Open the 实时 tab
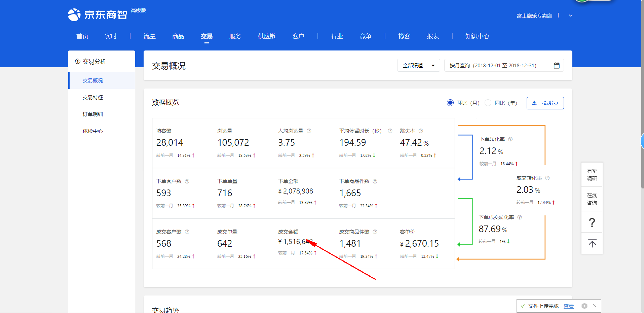The image size is (644, 313). point(111,36)
